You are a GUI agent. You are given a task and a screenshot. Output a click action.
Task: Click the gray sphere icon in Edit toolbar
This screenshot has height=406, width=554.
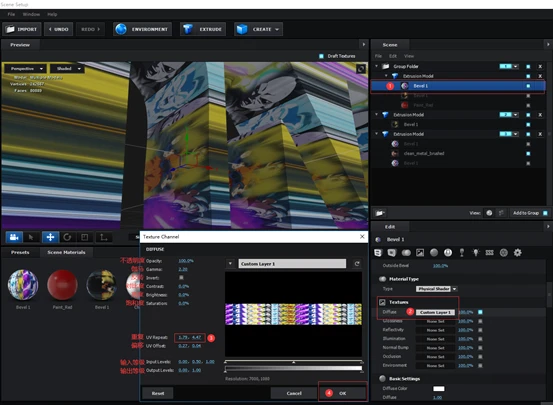pyautogui.click(x=434, y=252)
